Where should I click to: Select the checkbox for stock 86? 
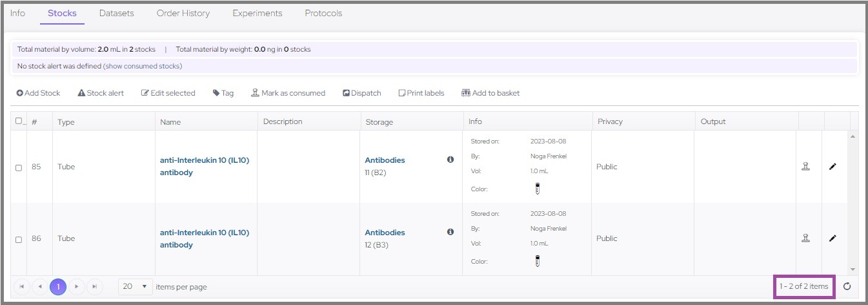(x=19, y=239)
